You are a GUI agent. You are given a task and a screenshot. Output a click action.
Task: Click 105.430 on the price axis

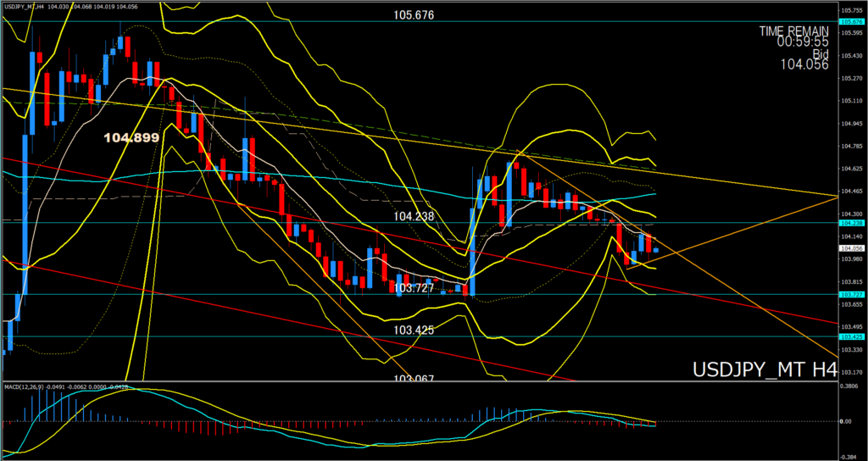pyautogui.click(x=850, y=56)
